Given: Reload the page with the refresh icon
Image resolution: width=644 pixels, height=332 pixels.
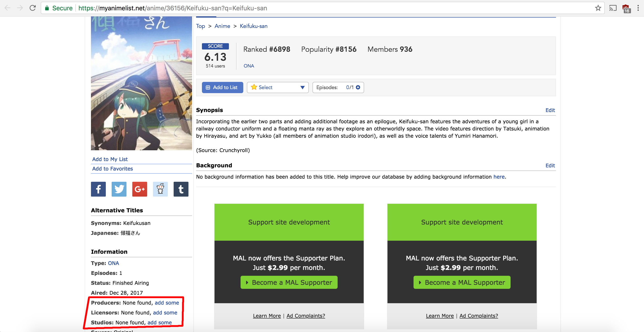Looking at the screenshot, I should coord(33,8).
